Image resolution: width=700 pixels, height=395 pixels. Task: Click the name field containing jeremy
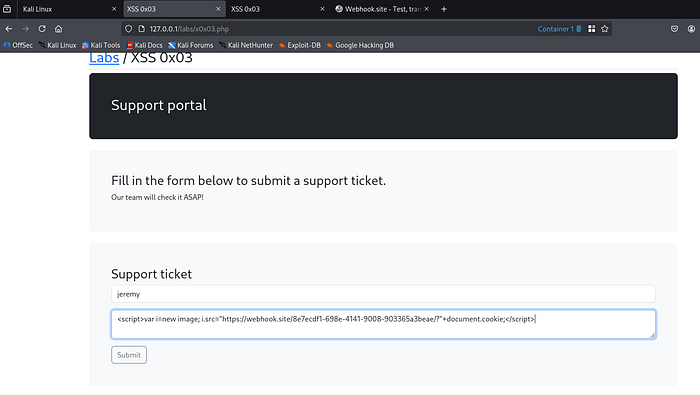coord(383,294)
